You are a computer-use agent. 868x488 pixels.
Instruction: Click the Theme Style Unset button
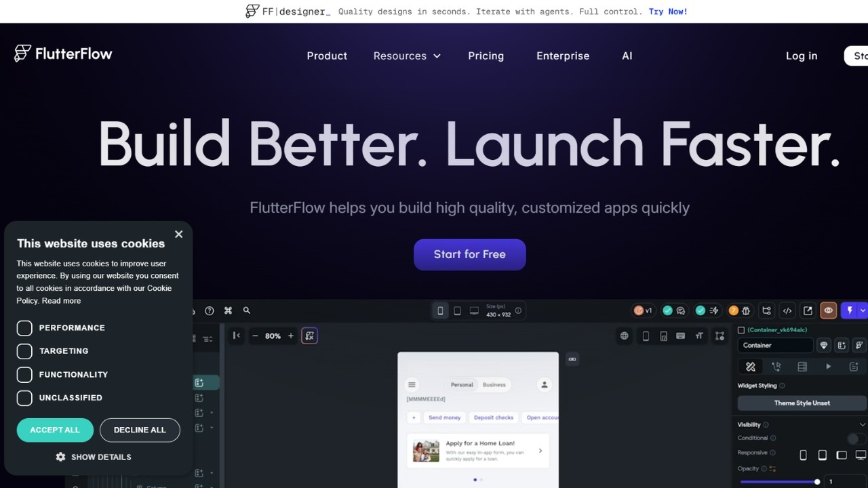tap(802, 403)
